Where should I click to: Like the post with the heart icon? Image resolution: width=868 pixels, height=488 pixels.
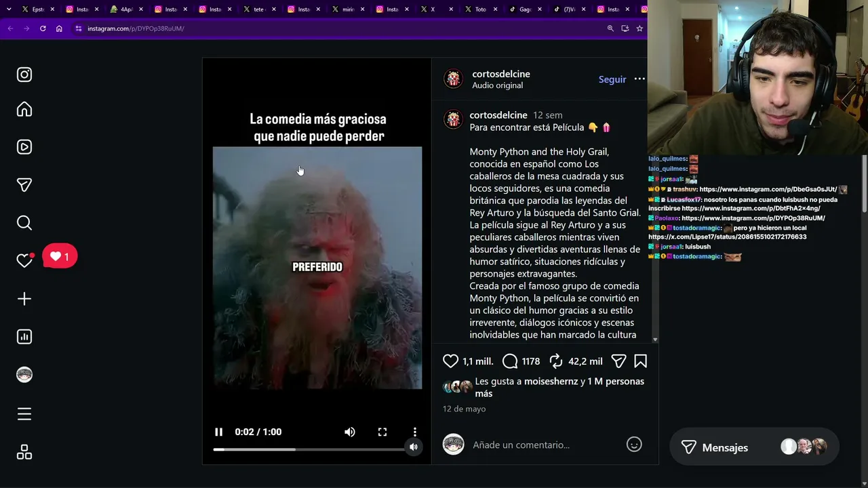(x=450, y=361)
